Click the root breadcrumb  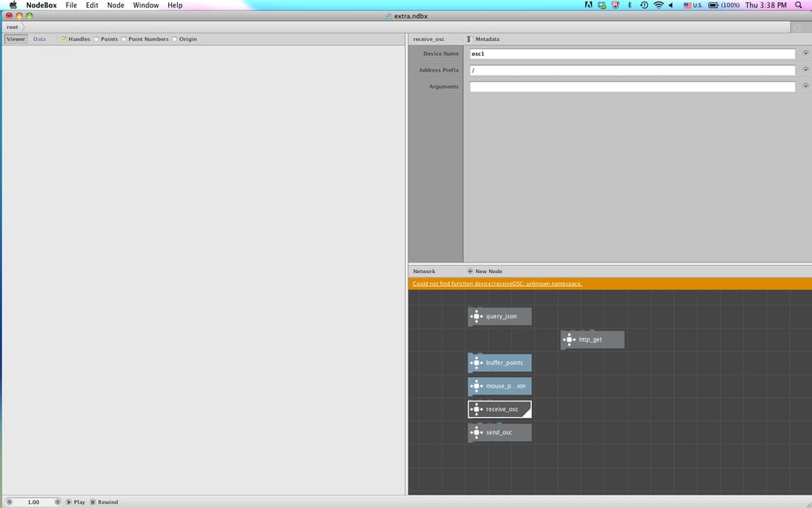click(x=12, y=27)
